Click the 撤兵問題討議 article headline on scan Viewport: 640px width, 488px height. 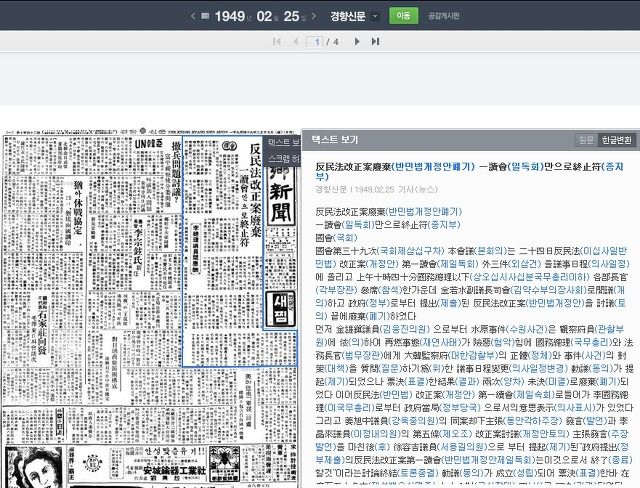coord(176,171)
